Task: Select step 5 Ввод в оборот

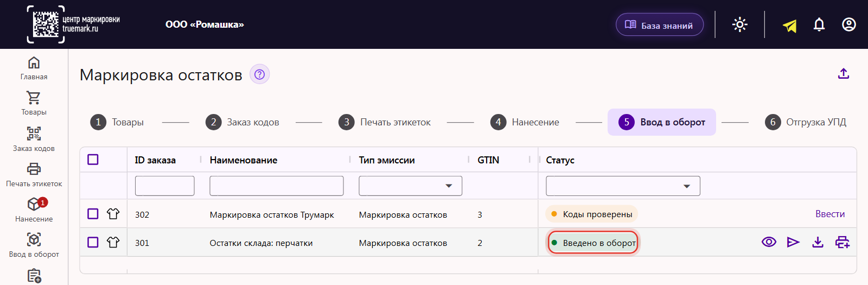Action: (x=662, y=122)
